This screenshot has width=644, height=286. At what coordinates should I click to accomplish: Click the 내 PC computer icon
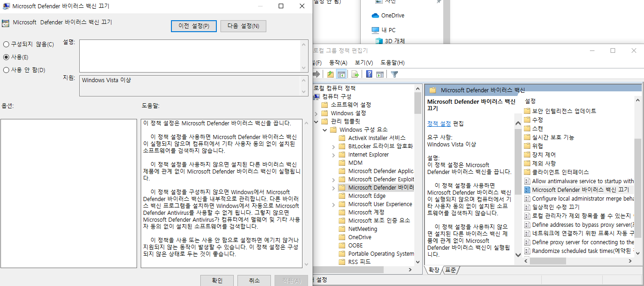coord(375,30)
